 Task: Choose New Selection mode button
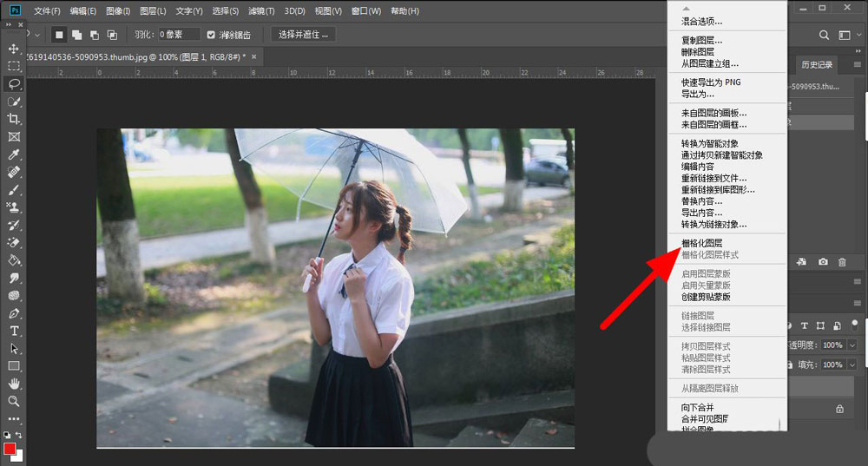click(x=59, y=35)
